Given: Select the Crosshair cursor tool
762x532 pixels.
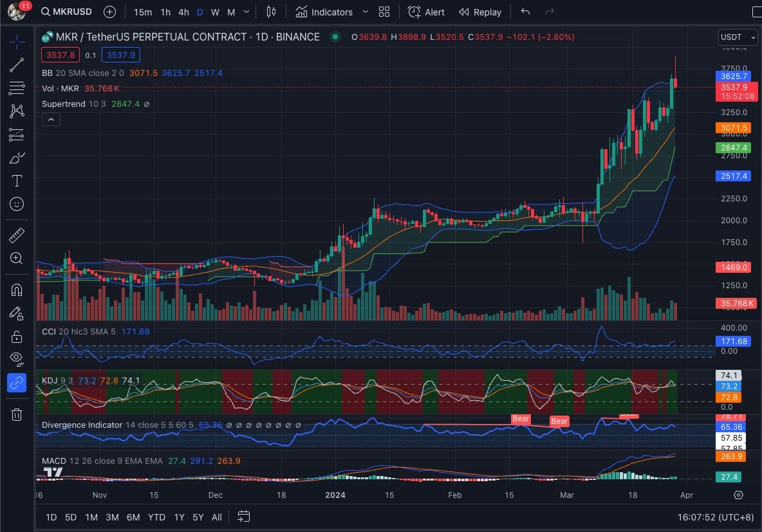Looking at the screenshot, I should (17, 41).
